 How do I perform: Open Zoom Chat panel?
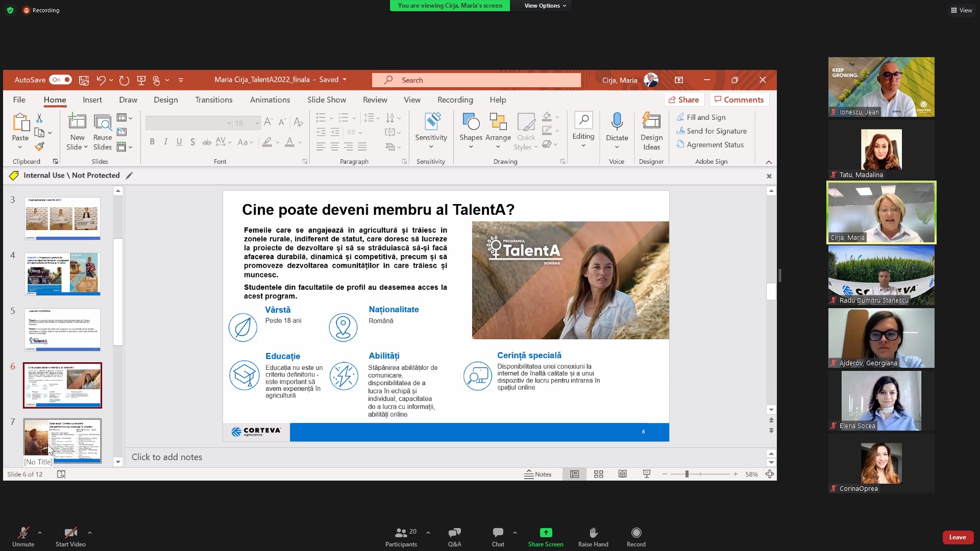(x=498, y=537)
